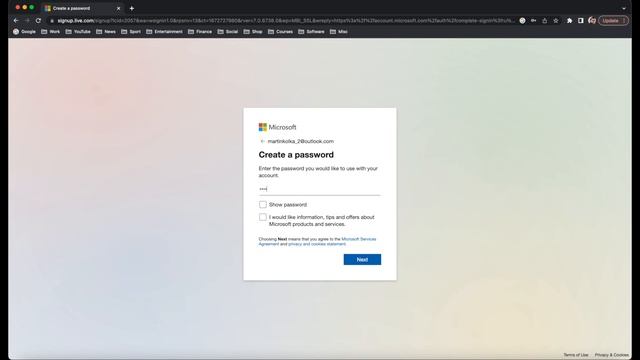Viewport: 640px width, 360px height.
Task: Tick the Show password checkbox
Action: coord(263,204)
